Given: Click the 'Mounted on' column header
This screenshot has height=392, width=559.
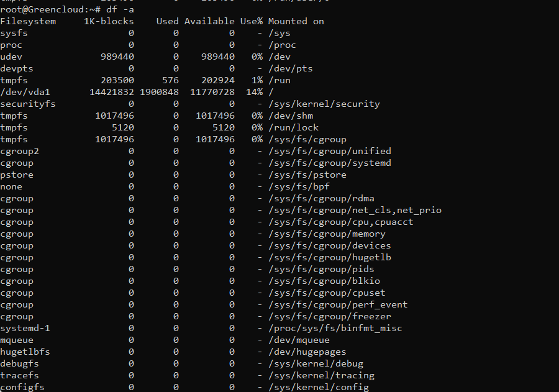Looking at the screenshot, I should pyautogui.click(x=296, y=21).
